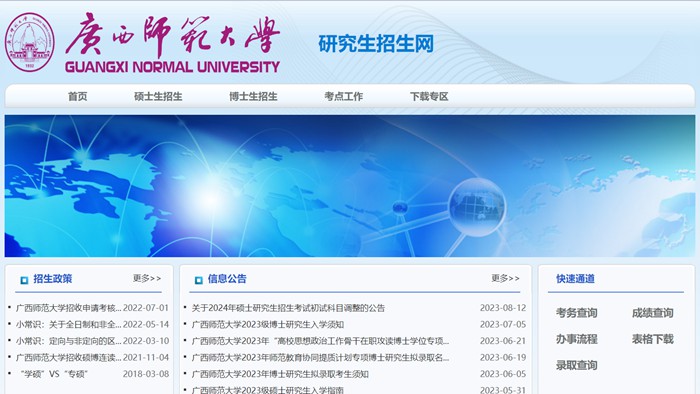Image resolution: width=700 pixels, height=394 pixels.
Task: Open policy item 广西师范大学招收硕博连读…
Action: click(68, 357)
